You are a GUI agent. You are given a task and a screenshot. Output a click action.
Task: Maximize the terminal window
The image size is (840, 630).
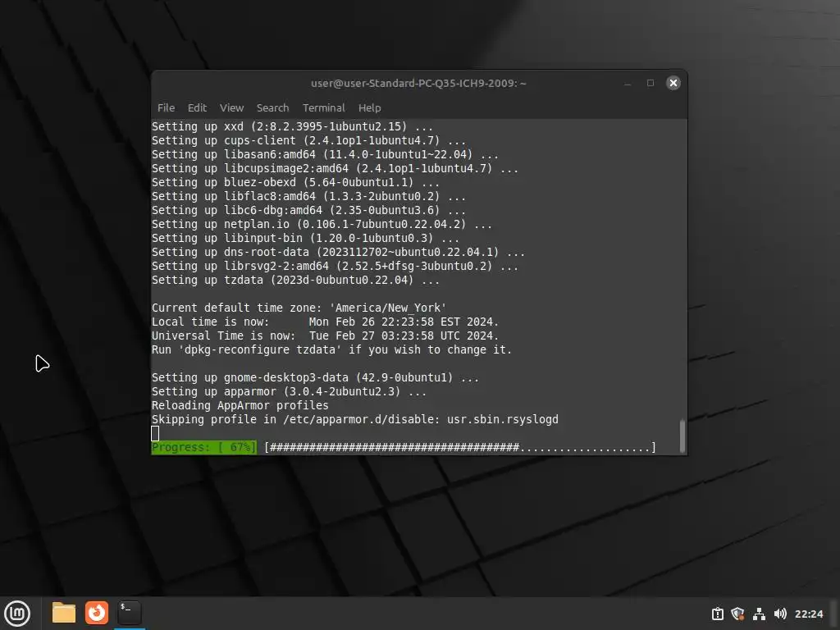point(651,83)
